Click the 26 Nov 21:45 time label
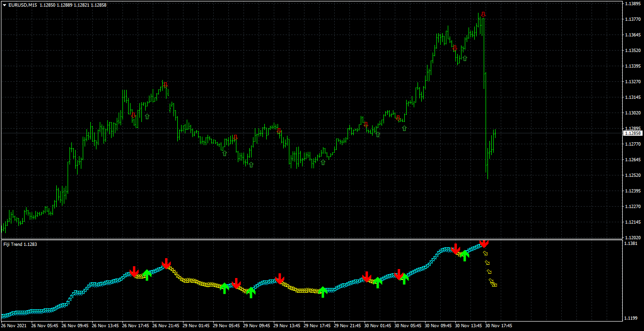The width and height of the screenshot is (644, 331). [166, 326]
